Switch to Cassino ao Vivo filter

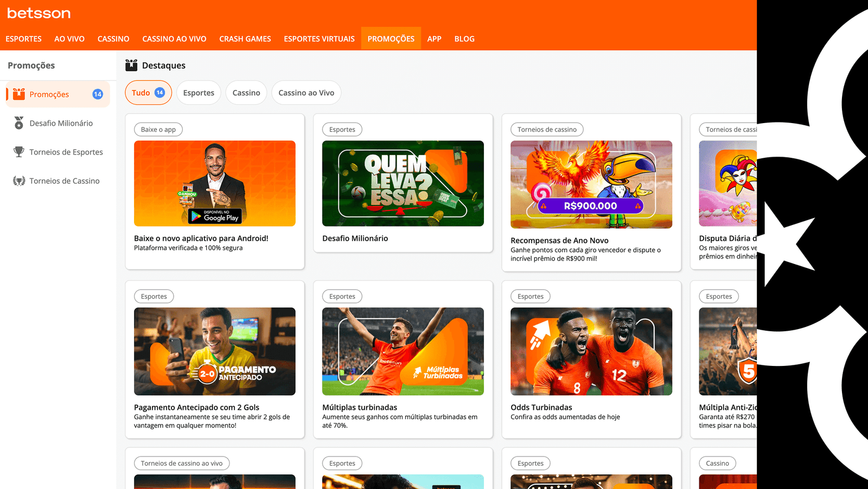click(x=306, y=93)
